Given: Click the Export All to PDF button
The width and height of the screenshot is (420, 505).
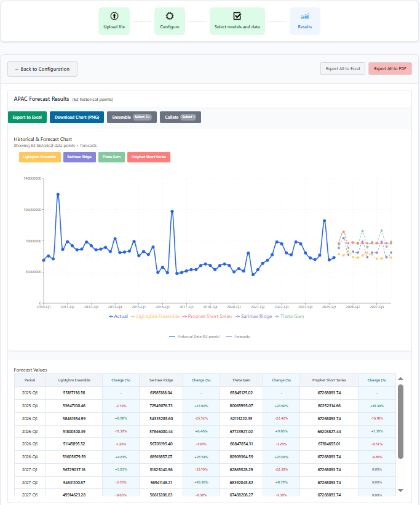Looking at the screenshot, I should pos(390,68).
